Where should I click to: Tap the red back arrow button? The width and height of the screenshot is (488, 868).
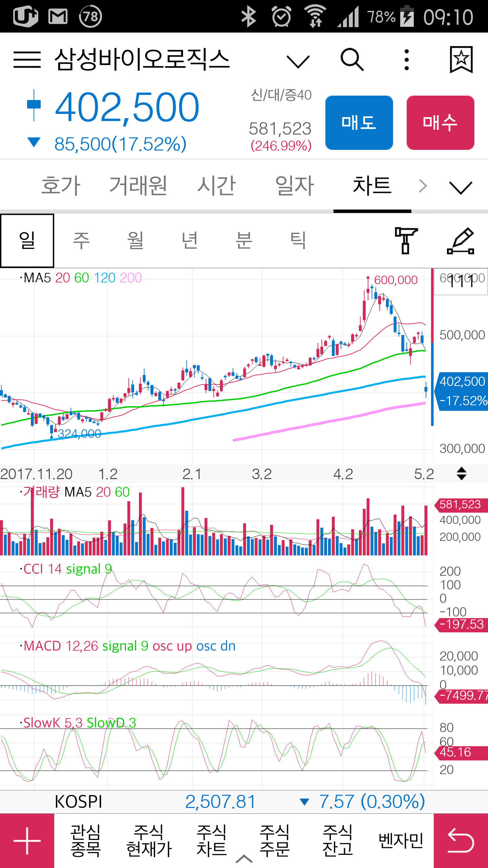(x=461, y=841)
